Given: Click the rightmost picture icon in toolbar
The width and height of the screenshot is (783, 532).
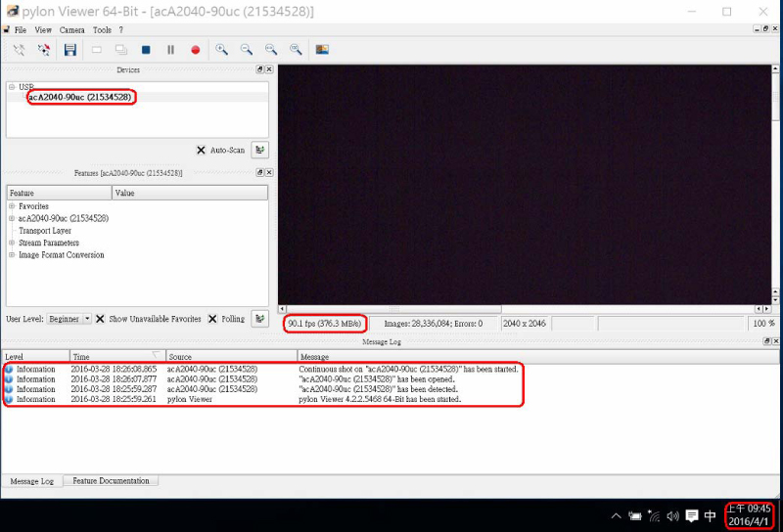Looking at the screenshot, I should 321,50.
